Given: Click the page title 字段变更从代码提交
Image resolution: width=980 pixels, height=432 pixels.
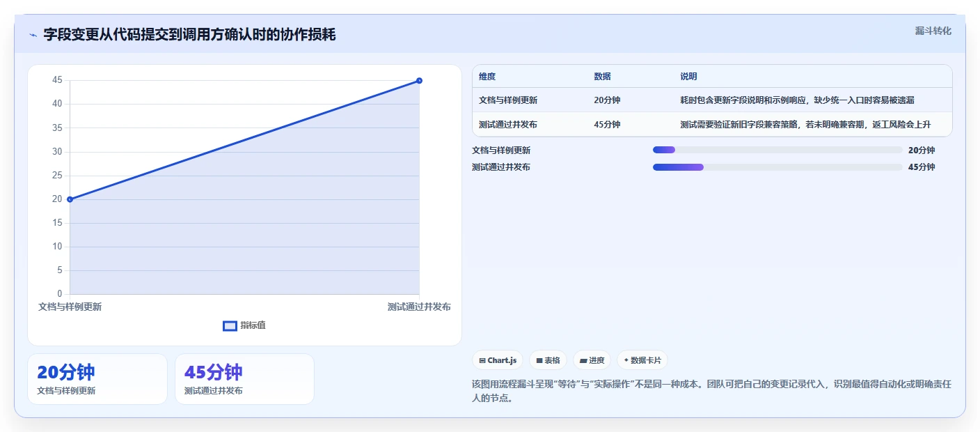Looking at the screenshot, I should [x=189, y=34].
